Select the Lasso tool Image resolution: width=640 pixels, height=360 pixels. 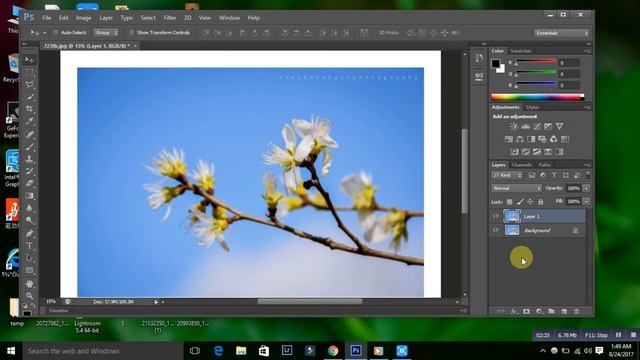29,84
